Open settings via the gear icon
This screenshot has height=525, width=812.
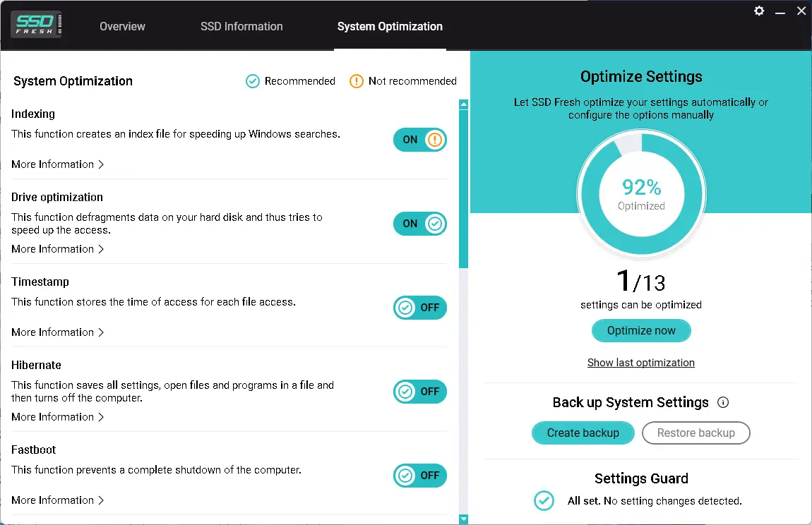point(759,11)
